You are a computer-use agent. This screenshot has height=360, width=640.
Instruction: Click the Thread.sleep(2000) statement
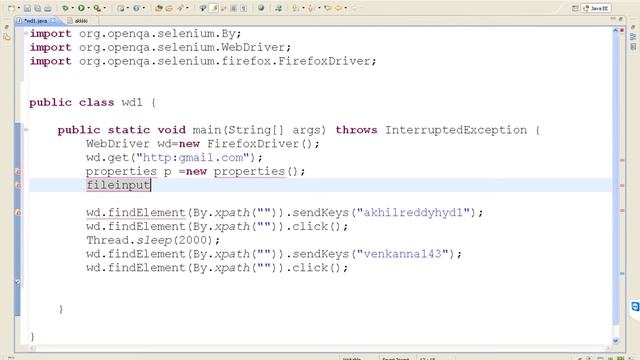point(153,240)
